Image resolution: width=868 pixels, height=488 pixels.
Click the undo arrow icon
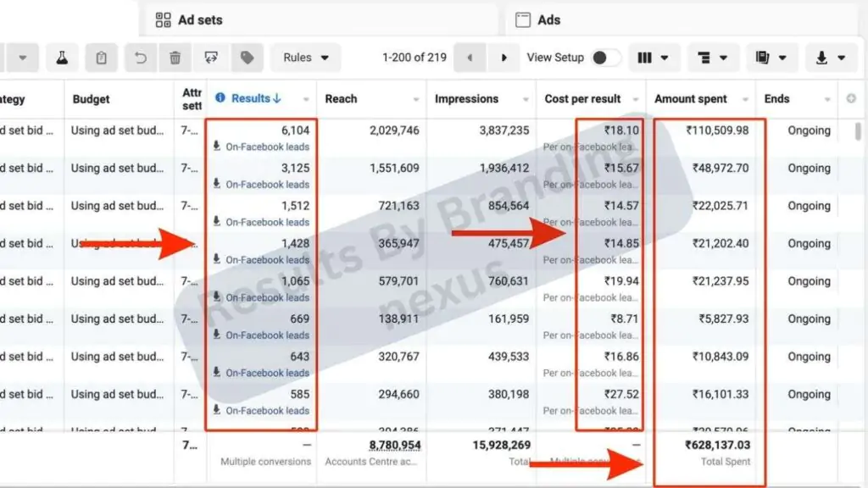pos(141,58)
